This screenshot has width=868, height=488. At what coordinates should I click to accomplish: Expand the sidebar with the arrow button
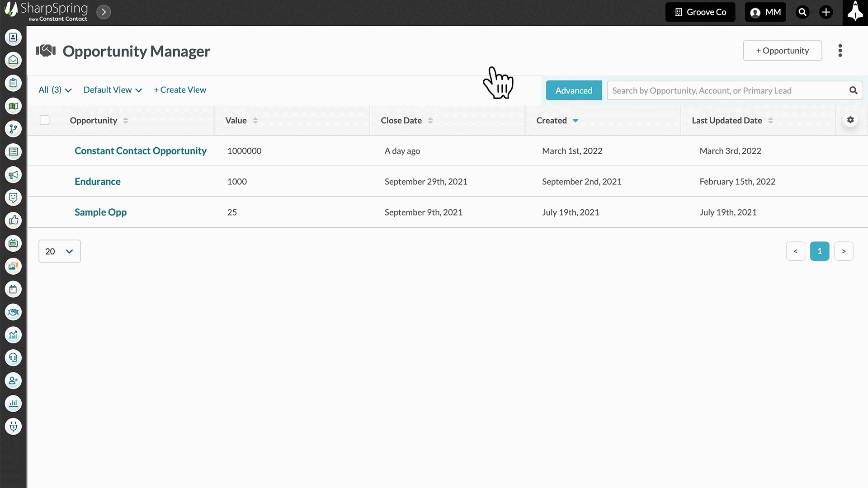(x=104, y=12)
